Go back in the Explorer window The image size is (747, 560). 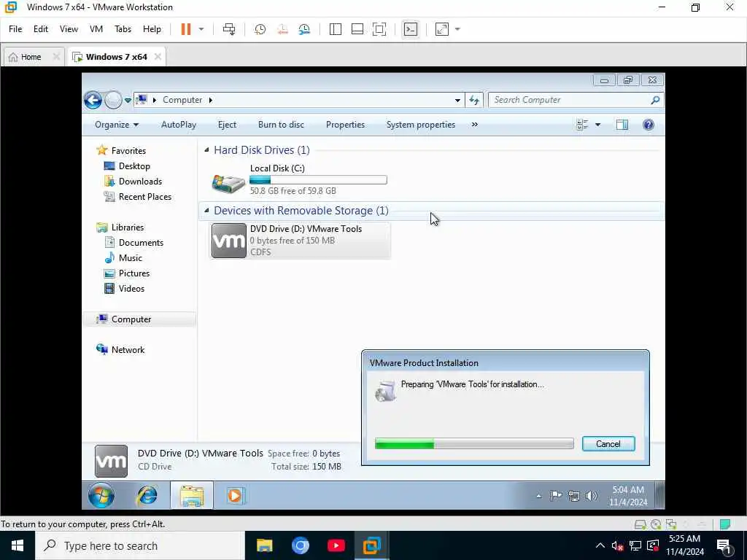pos(93,100)
